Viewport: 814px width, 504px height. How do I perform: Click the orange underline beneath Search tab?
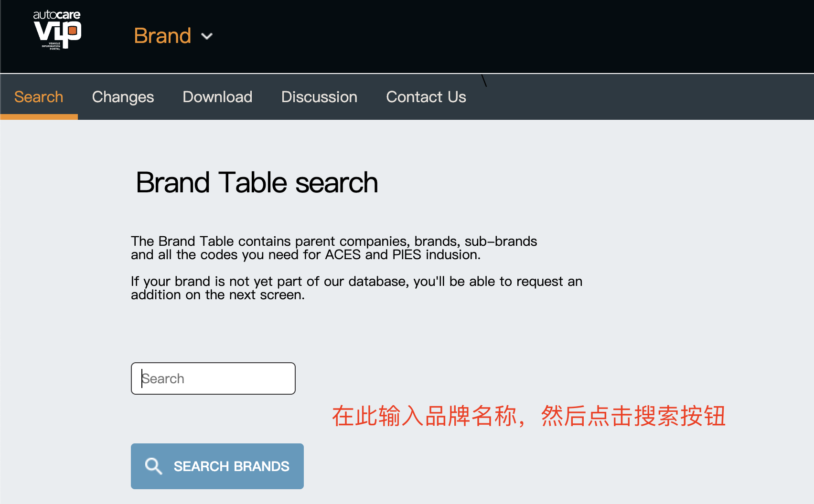click(39, 117)
